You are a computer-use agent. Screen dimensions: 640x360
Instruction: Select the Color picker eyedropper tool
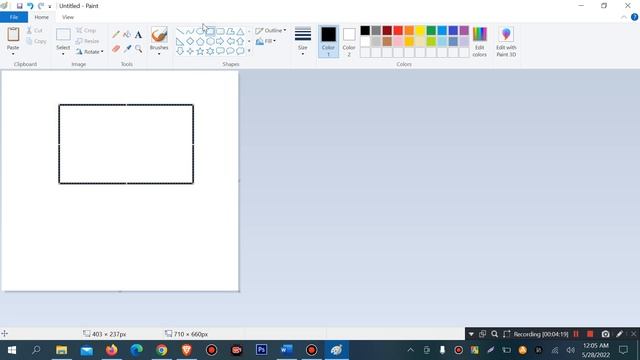pos(127,49)
